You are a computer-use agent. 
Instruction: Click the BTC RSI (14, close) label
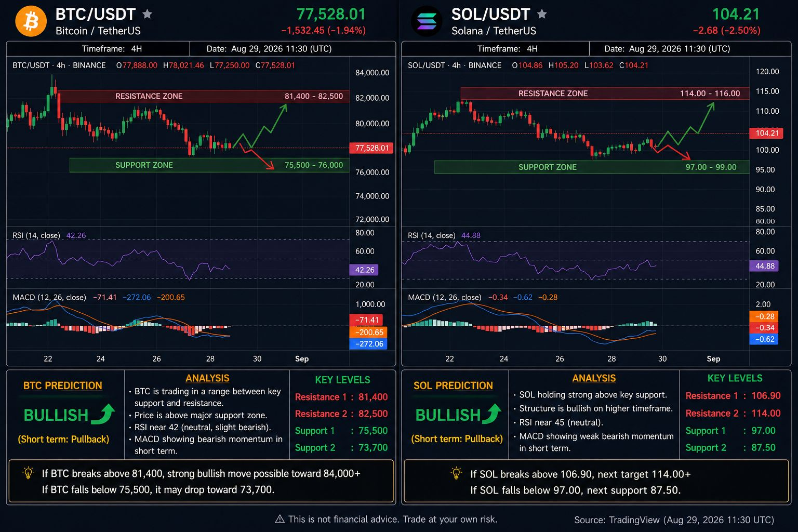click(36, 235)
